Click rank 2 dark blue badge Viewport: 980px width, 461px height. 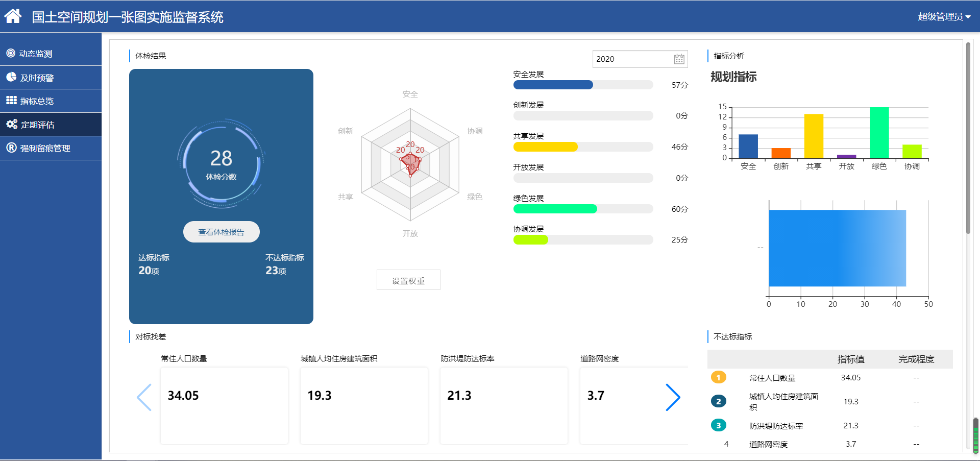(x=718, y=401)
